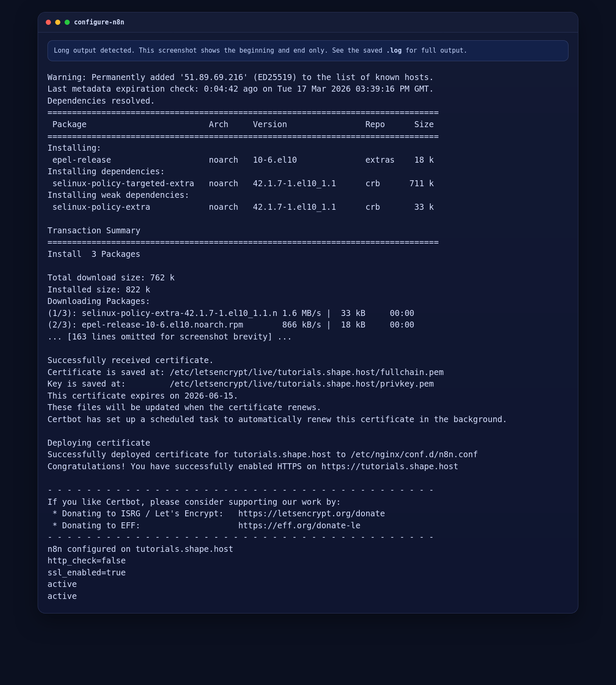616x685 pixels.
Task: Click the Arch column header
Action: pyautogui.click(x=219, y=125)
